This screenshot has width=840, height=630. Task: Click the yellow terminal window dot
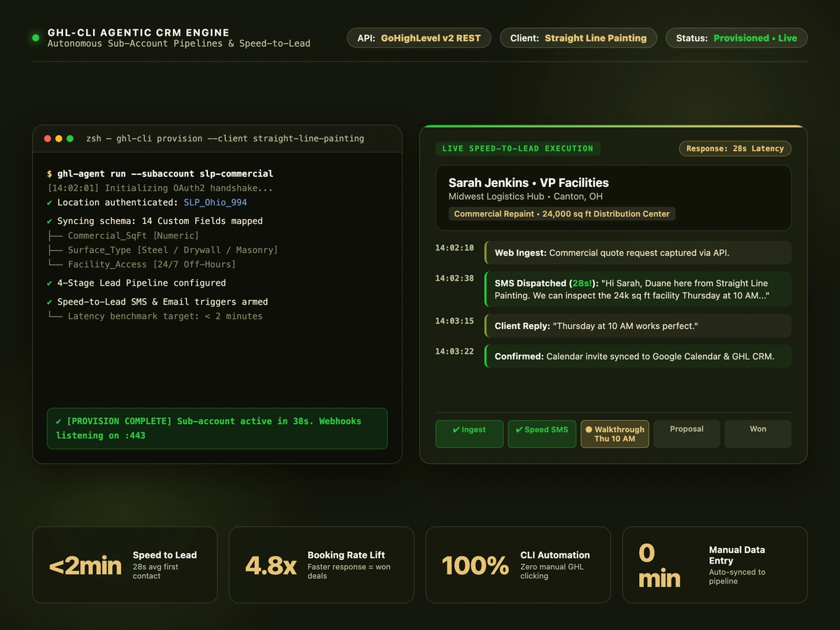click(x=59, y=139)
